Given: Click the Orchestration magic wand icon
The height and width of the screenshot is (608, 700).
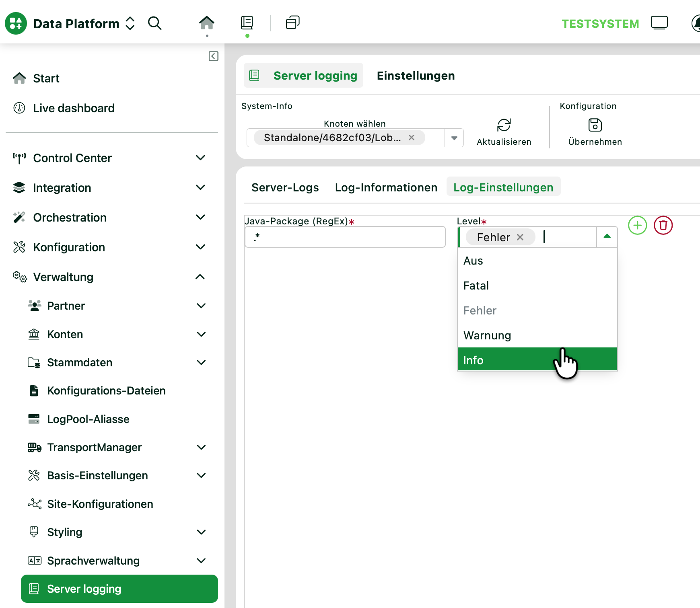Looking at the screenshot, I should 19,218.
